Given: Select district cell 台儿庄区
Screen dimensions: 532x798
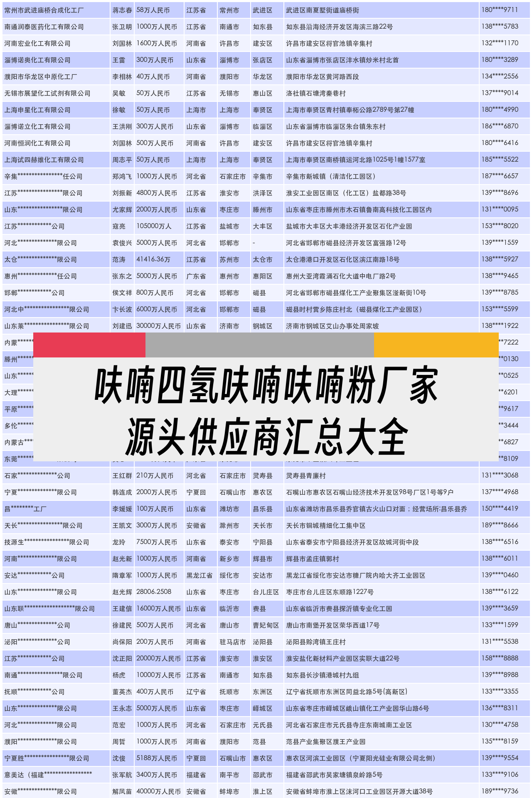Looking at the screenshot, I should (266, 592).
